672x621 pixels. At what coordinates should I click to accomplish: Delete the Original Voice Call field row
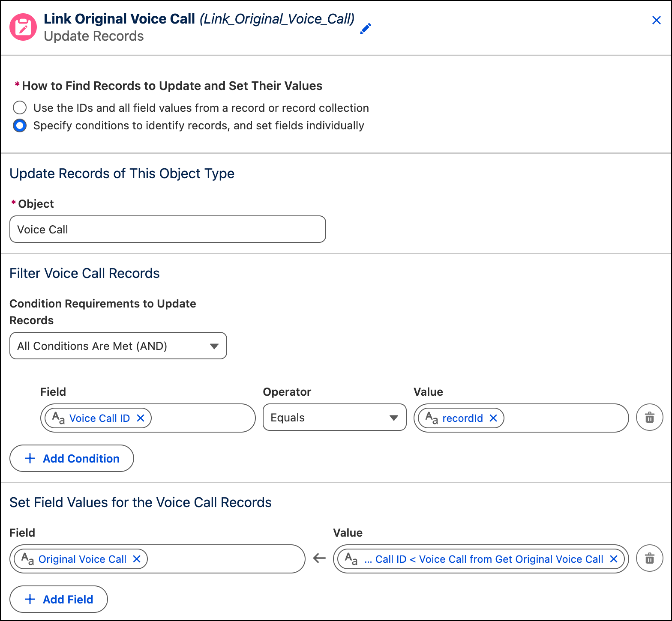650,558
